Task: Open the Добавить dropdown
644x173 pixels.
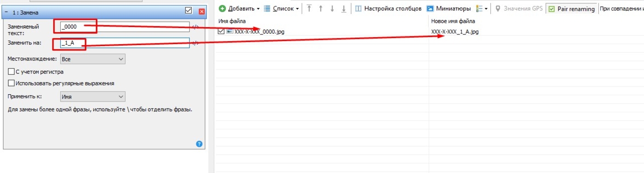Action: (x=239, y=8)
